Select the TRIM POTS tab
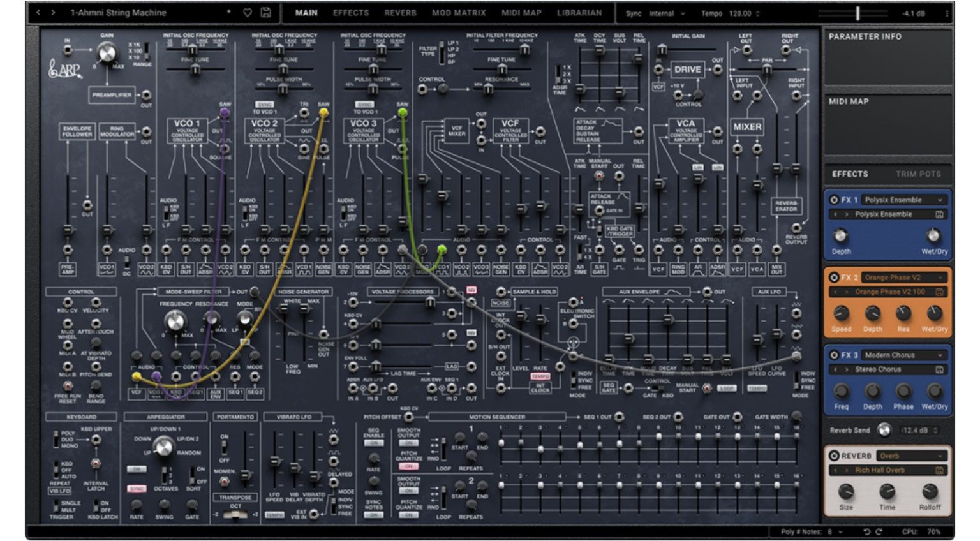 (920, 174)
